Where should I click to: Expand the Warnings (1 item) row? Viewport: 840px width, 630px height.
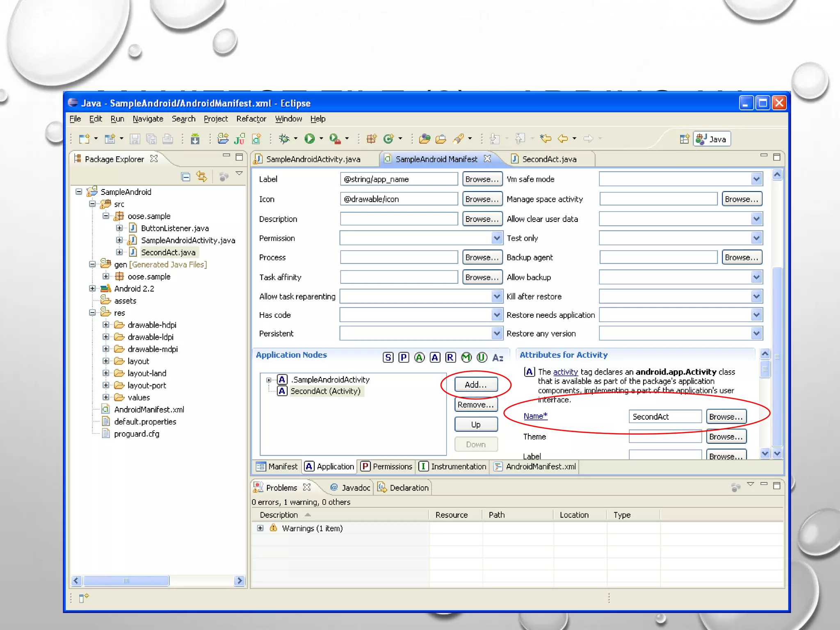[x=260, y=528]
